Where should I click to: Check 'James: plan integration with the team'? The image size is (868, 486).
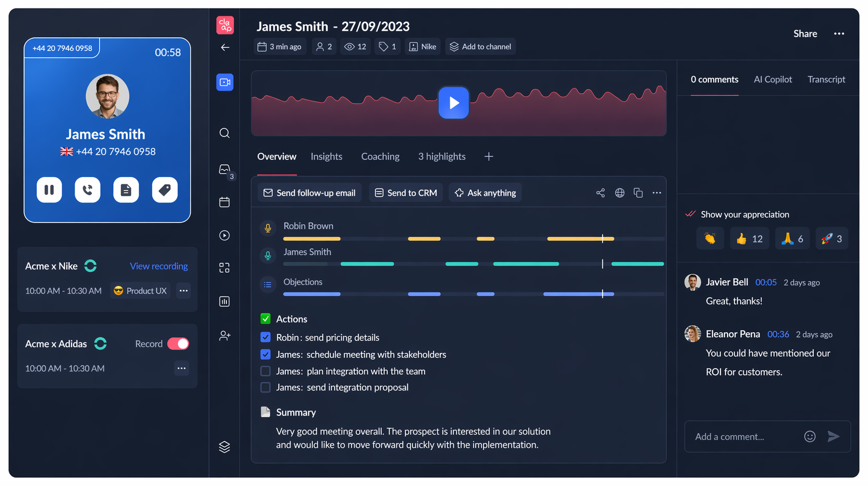point(265,371)
